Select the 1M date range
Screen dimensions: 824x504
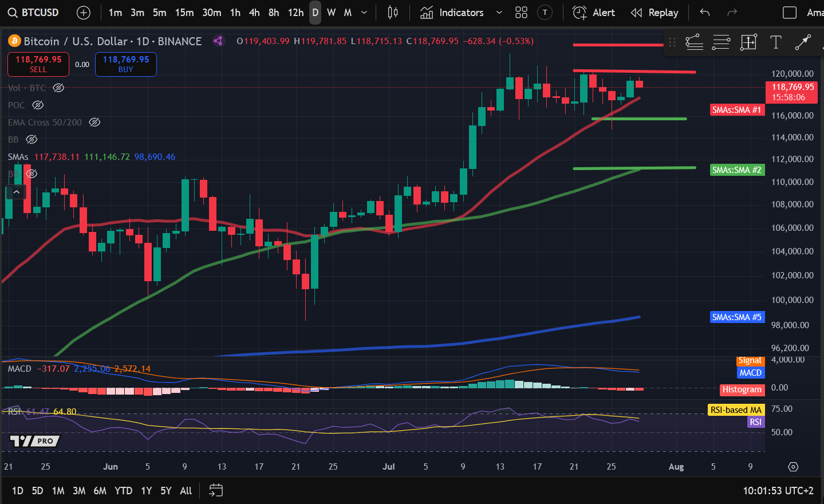click(58, 491)
